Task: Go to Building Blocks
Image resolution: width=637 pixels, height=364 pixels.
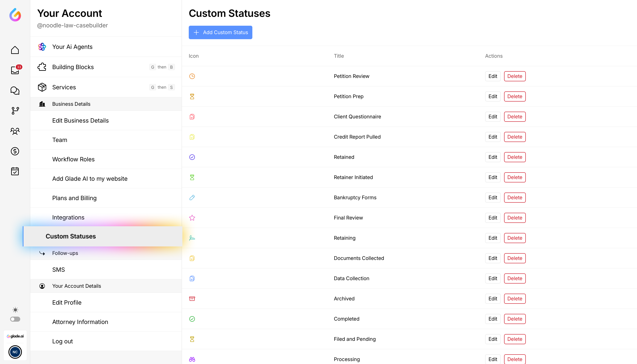Action: coord(73,67)
